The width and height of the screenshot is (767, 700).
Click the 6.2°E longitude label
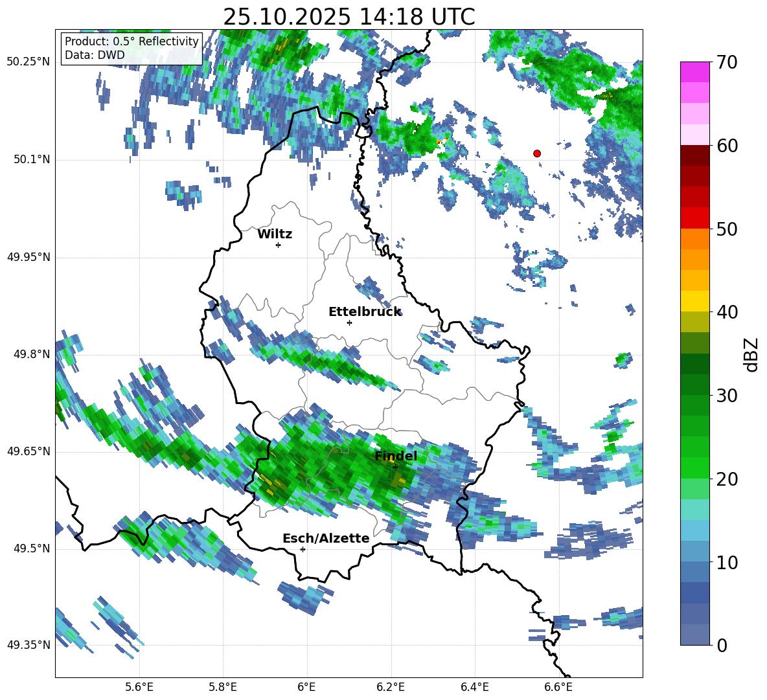click(x=391, y=687)
